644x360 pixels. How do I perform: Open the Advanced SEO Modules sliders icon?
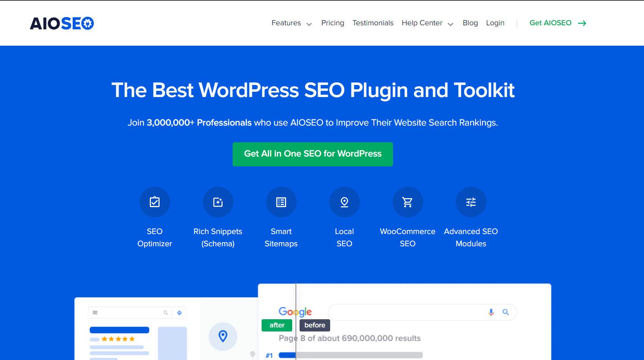(x=471, y=202)
